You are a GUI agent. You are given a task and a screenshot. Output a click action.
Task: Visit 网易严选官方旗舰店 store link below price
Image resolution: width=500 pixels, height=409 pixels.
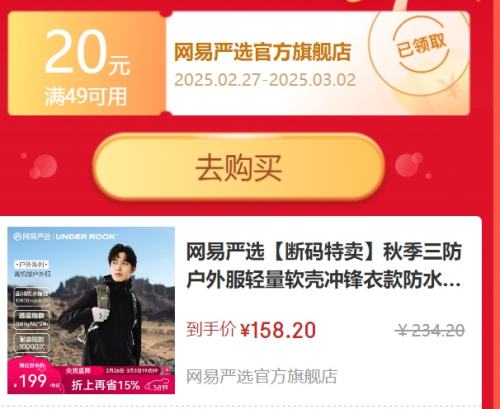point(262,377)
